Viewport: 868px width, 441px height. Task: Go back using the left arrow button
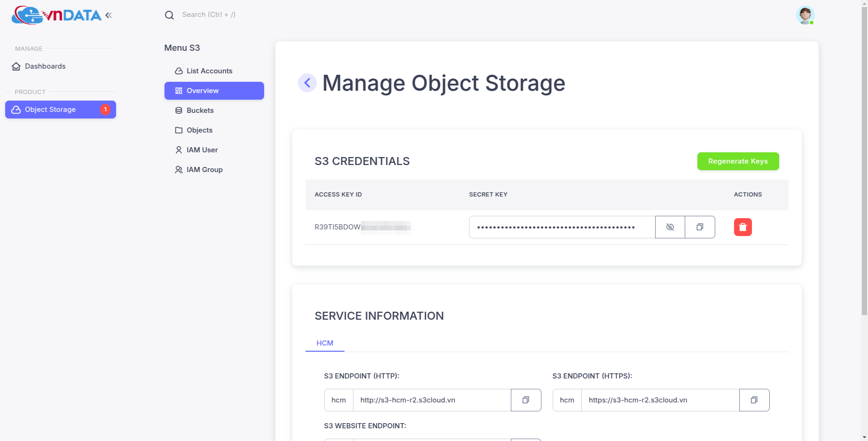307,83
